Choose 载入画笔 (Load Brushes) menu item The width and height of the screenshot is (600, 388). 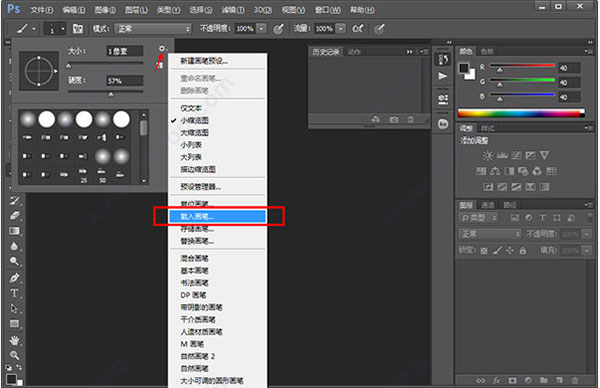(x=217, y=217)
